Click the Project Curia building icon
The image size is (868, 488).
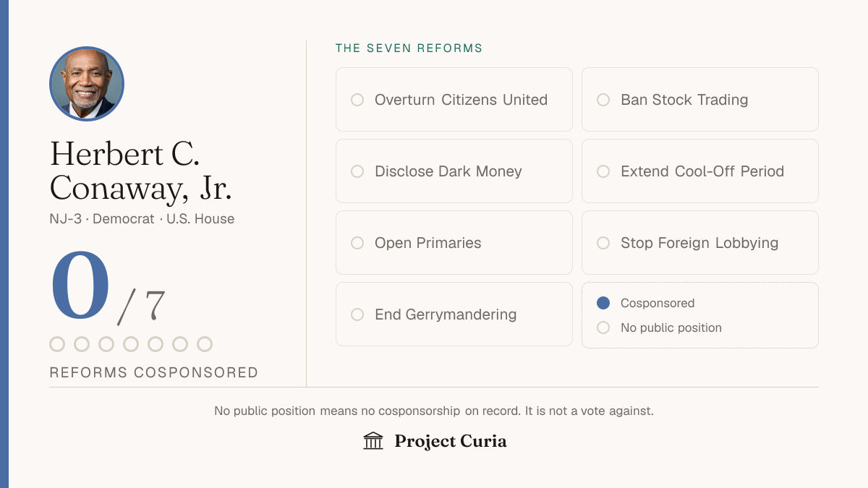point(373,440)
